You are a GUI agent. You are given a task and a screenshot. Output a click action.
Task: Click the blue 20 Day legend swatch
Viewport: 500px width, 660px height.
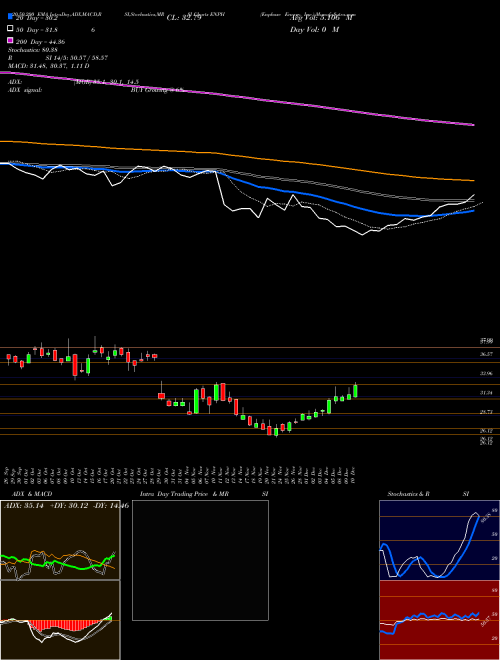(x=11, y=17)
